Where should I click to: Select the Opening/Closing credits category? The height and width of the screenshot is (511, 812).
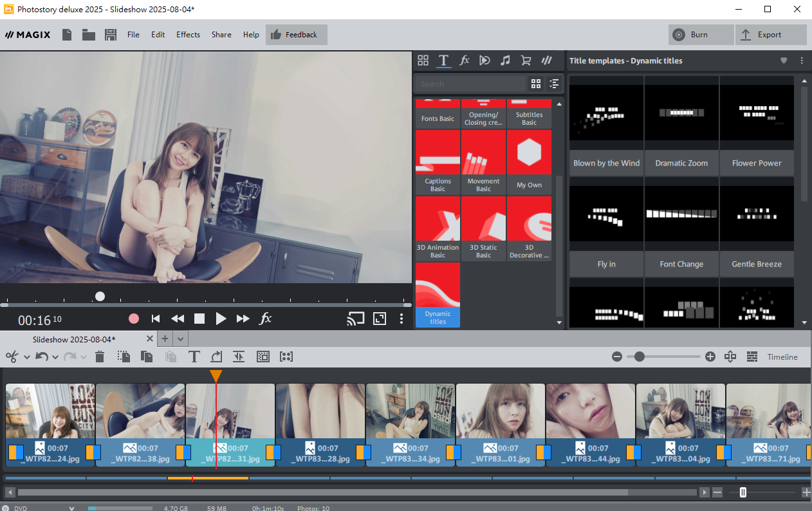coord(483,113)
